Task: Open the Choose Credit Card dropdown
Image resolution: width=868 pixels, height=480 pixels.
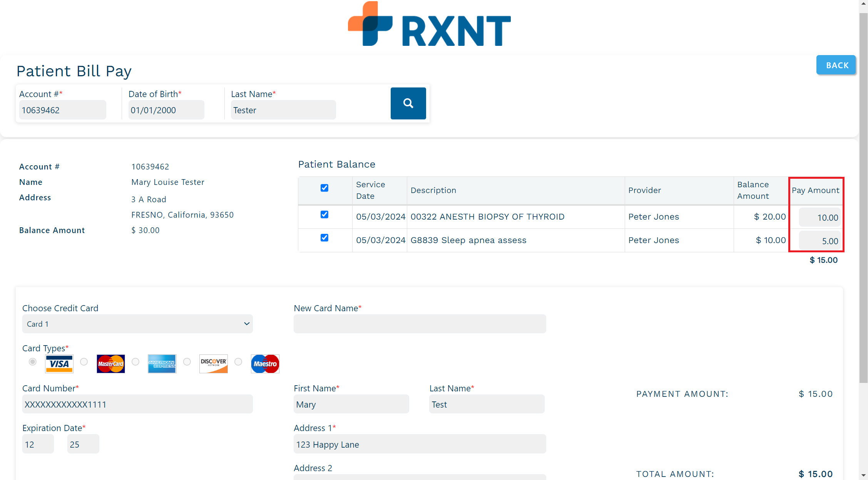Action: point(137,324)
